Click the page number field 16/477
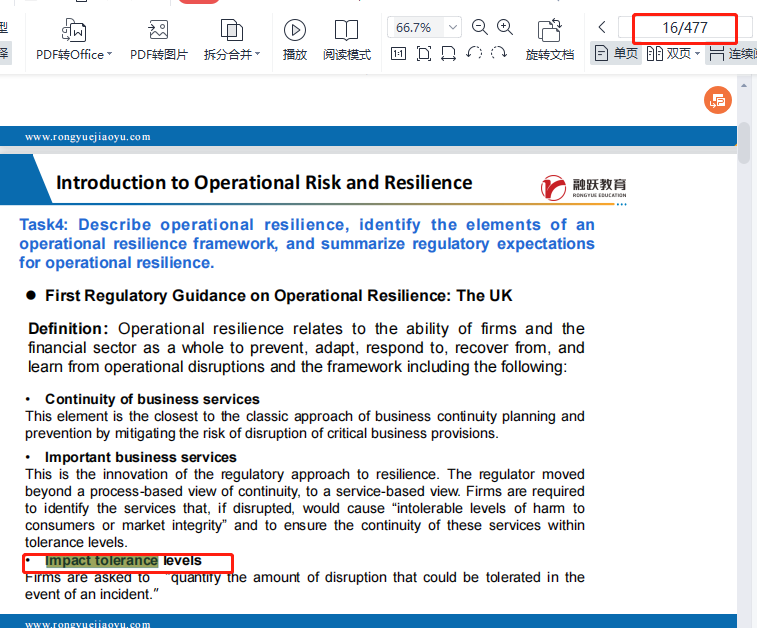The width and height of the screenshot is (757, 628). pyautogui.click(x=684, y=27)
